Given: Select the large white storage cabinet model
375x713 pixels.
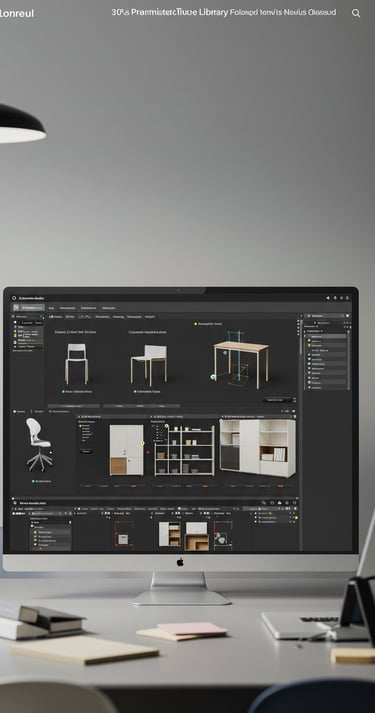Looking at the screenshot, I should pos(258,448).
